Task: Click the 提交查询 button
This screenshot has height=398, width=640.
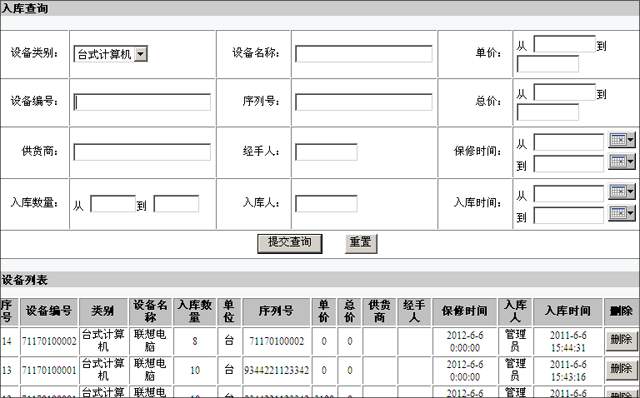Action: 290,243
